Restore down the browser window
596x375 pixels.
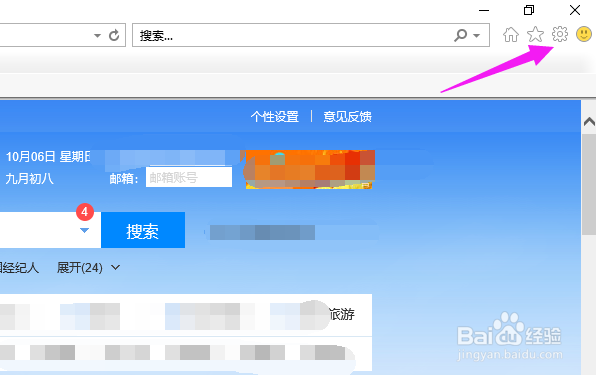[x=529, y=10]
